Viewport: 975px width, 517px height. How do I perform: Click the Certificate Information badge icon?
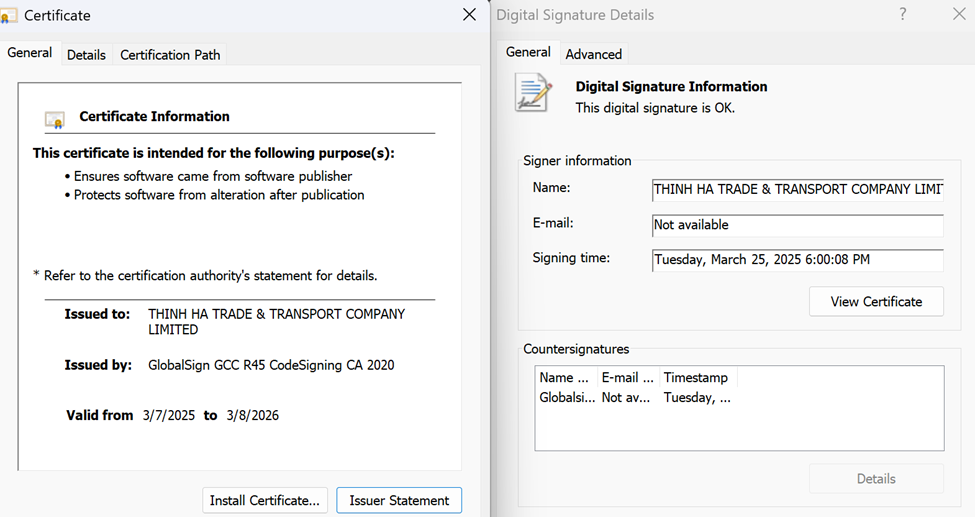[55, 119]
